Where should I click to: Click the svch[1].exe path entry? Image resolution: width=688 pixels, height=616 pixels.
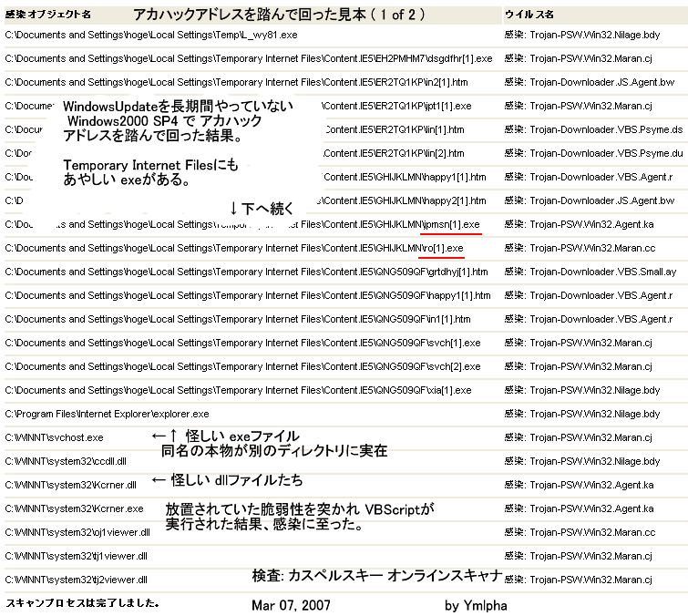click(x=243, y=344)
